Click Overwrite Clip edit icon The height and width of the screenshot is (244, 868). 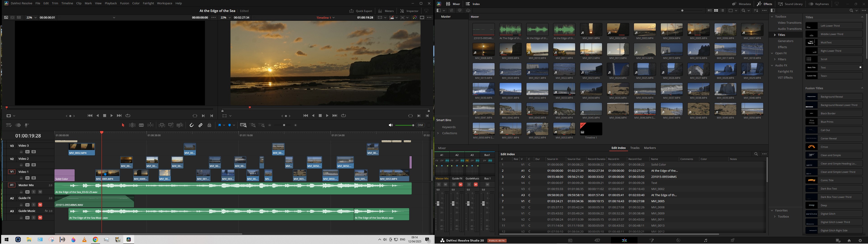[x=171, y=125]
